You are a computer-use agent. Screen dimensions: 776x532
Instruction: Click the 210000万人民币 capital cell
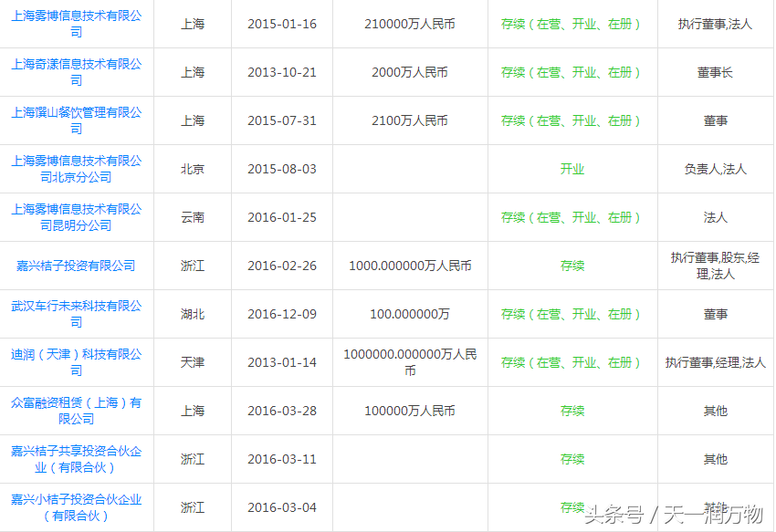[410, 24]
